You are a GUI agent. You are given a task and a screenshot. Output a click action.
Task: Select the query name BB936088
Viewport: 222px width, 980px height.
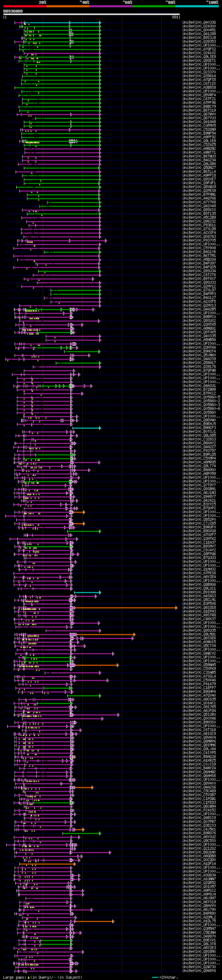click(13, 11)
